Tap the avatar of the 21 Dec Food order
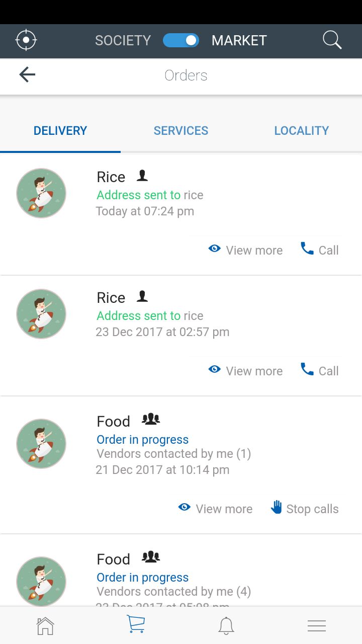Screen dimensions: 362x644 (41, 444)
